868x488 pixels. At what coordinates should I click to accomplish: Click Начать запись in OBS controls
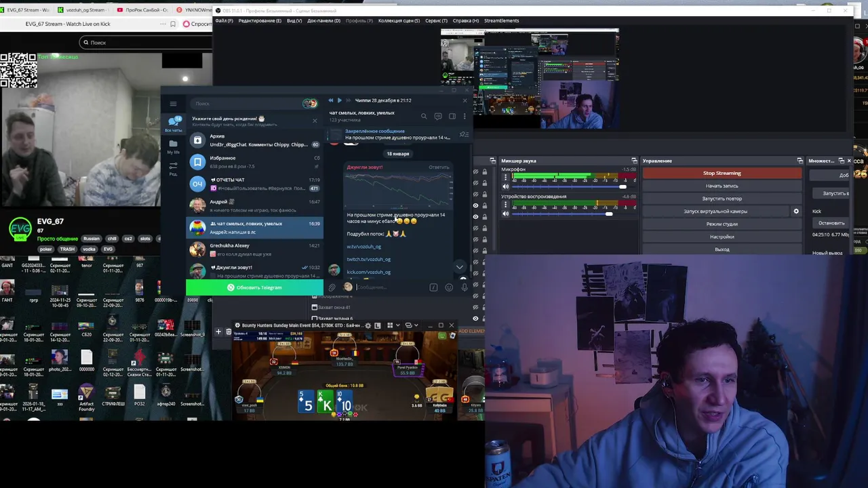coord(722,186)
